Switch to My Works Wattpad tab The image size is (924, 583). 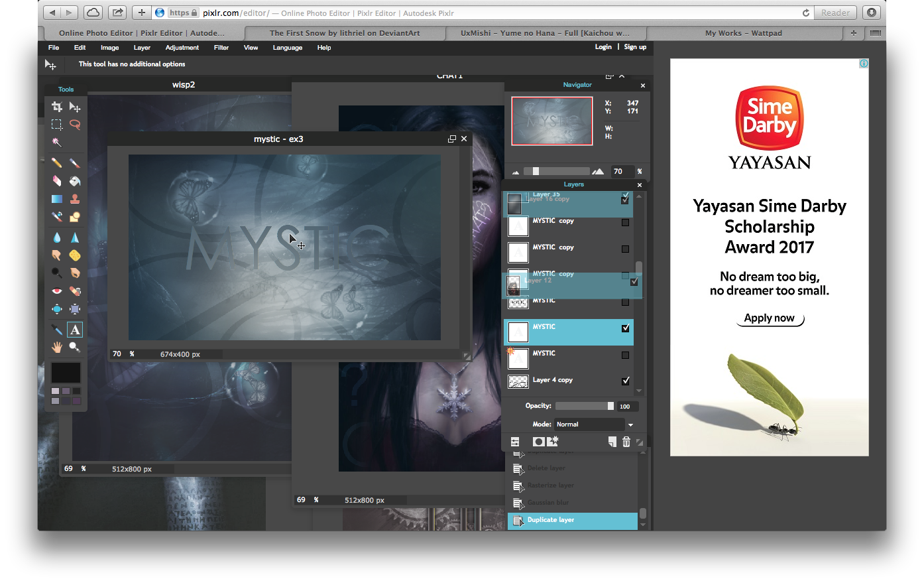(x=744, y=33)
